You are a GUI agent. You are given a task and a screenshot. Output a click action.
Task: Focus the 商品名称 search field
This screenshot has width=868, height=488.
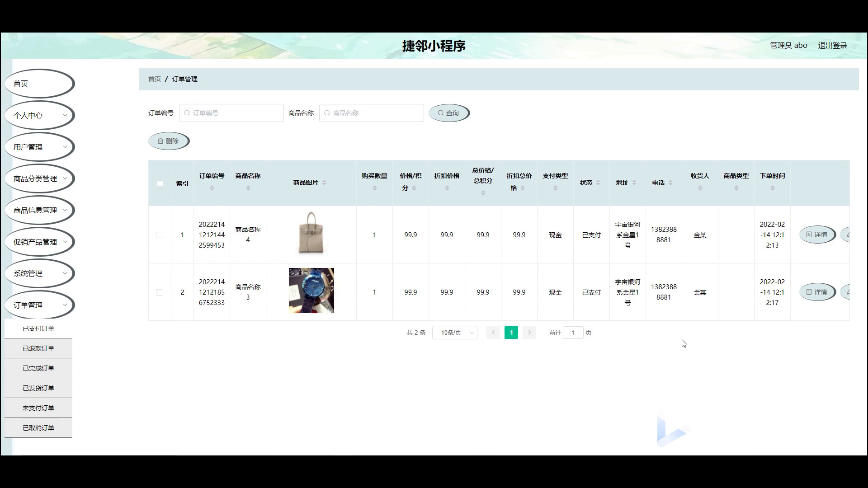click(372, 113)
